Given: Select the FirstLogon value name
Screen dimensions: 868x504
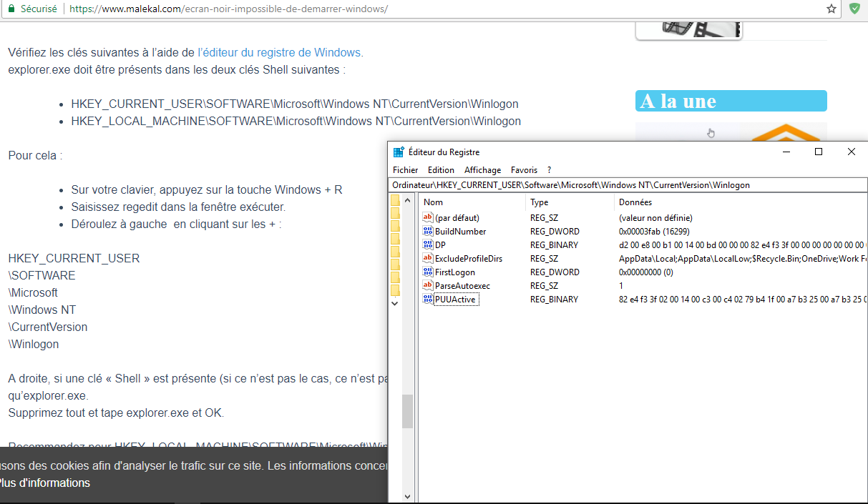Looking at the screenshot, I should tap(455, 272).
